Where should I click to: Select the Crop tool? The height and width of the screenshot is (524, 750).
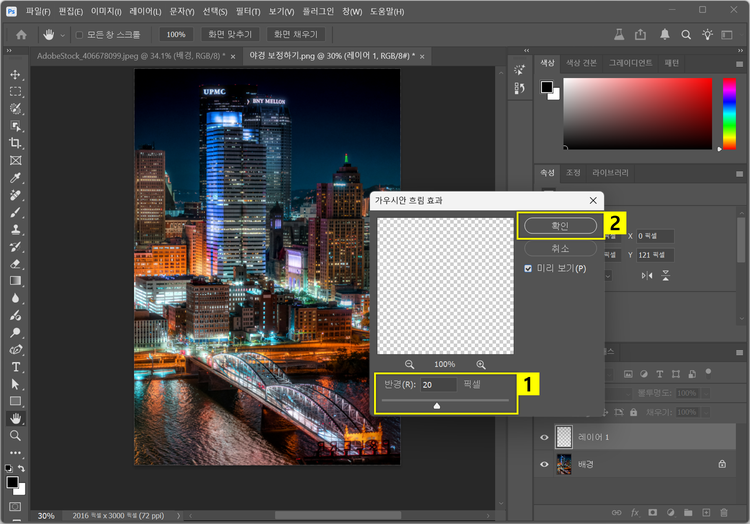pos(15,143)
